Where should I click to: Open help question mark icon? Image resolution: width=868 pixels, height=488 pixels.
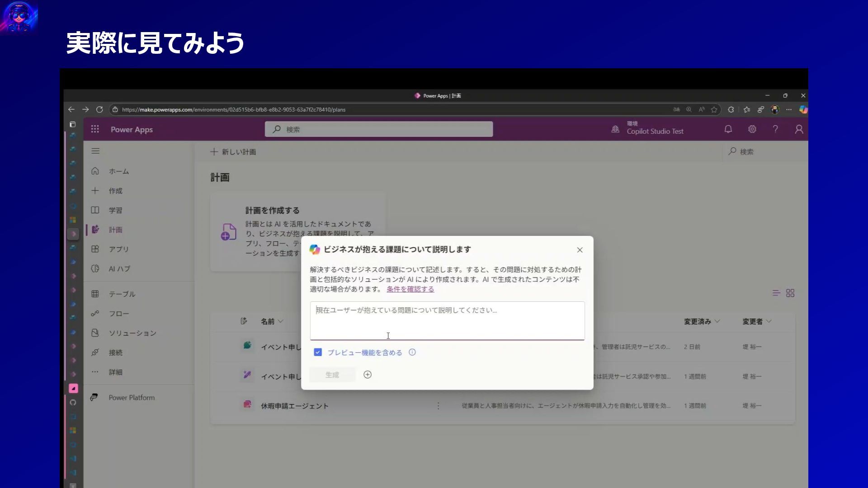(775, 129)
